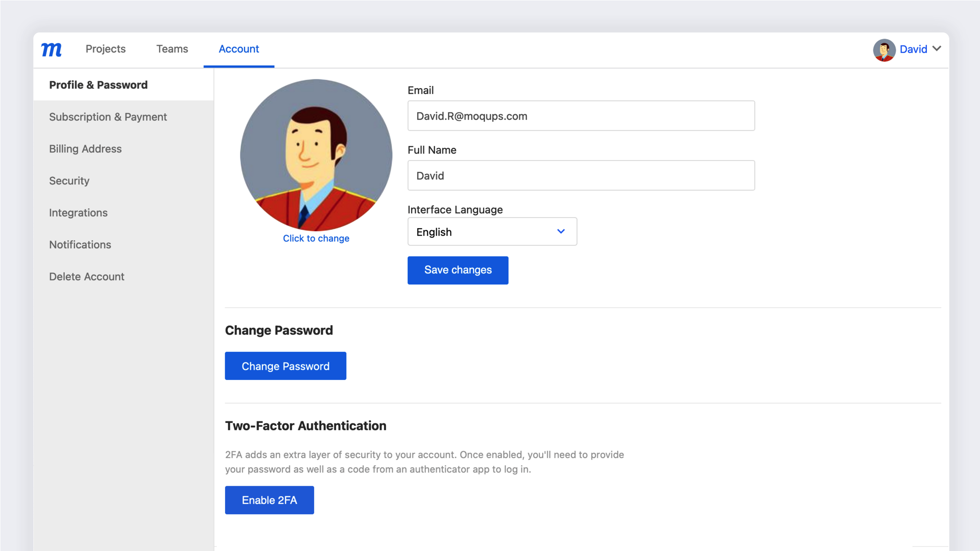Switch to the Projects tab

tap(105, 49)
